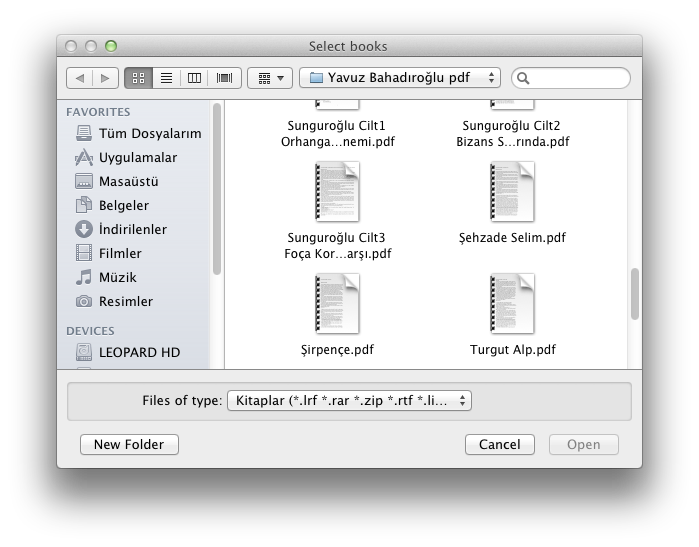Open Files of type dropdown
Viewport: 699px width, 547px height.
point(349,401)
